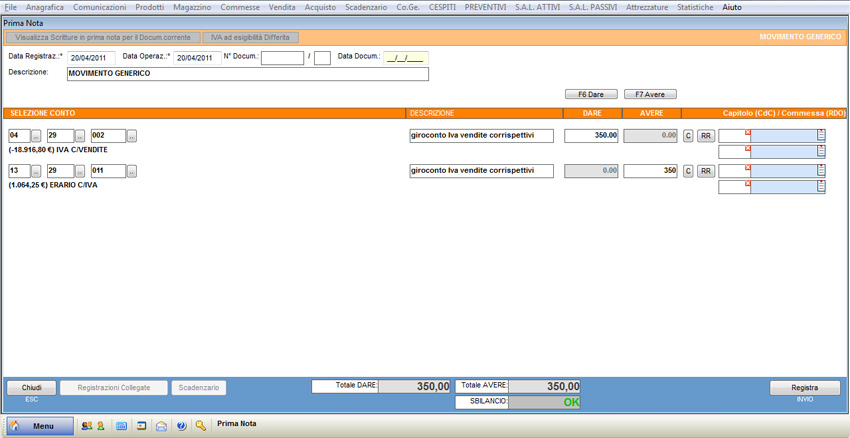The height and width of the screenshot is (438, 850).
Task: Open the envelope mail icon in bottom toolbar
Action: click(161, 426)
